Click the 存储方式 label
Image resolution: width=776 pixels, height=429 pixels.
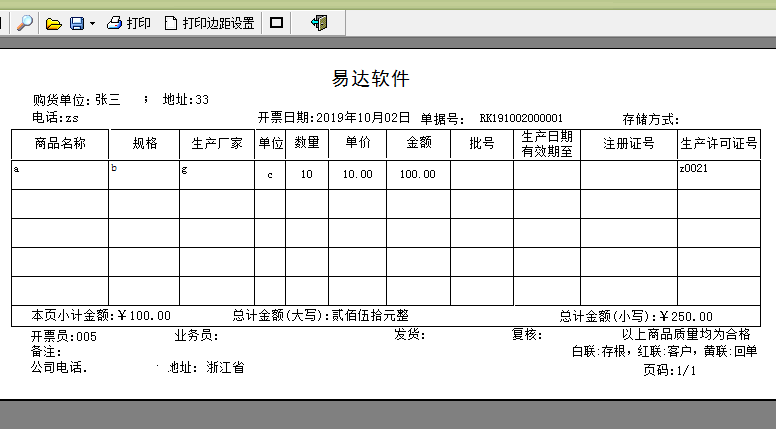(651, 119)
